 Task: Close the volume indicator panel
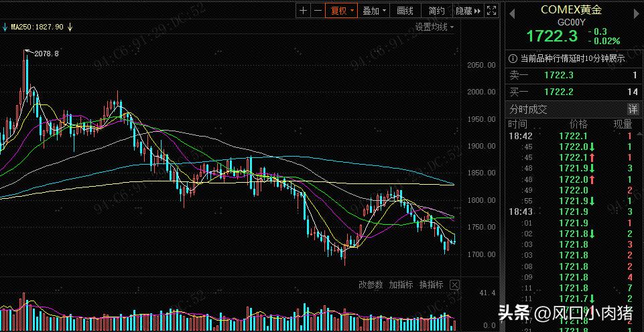click(454, 284)
